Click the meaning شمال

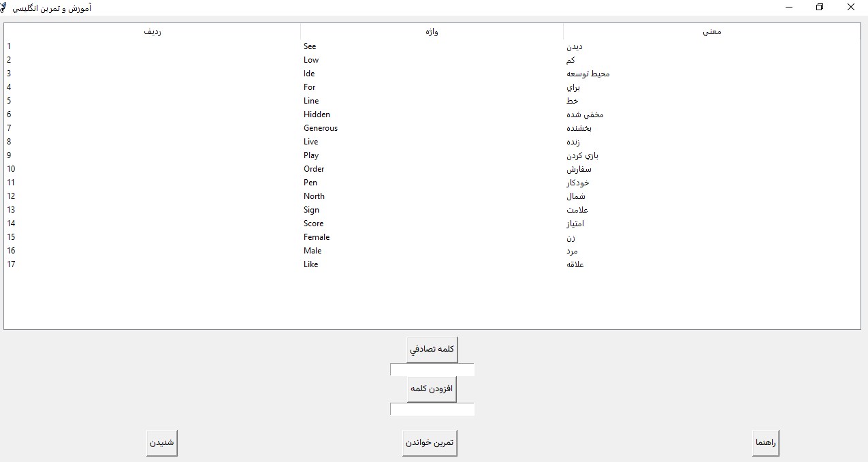point(576,196)
